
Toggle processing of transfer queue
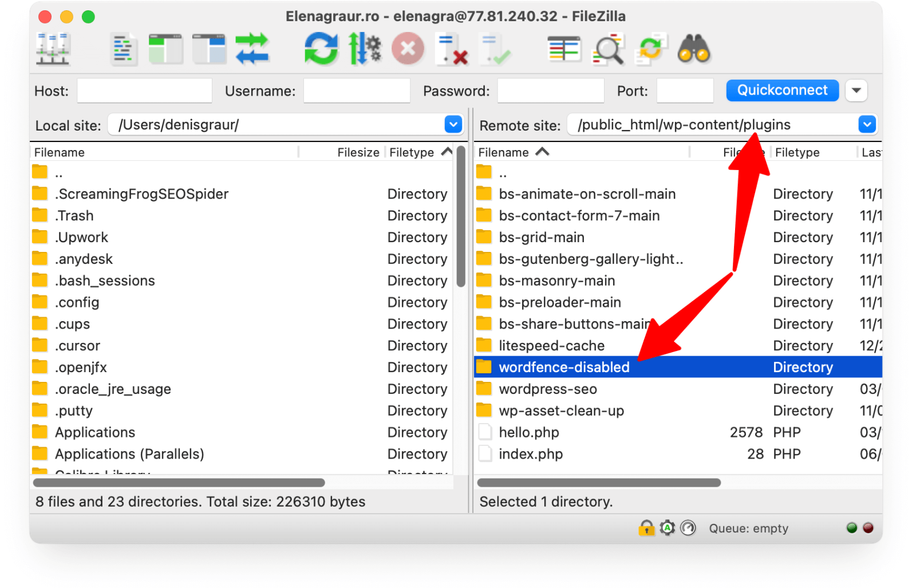tap(365, 49)
